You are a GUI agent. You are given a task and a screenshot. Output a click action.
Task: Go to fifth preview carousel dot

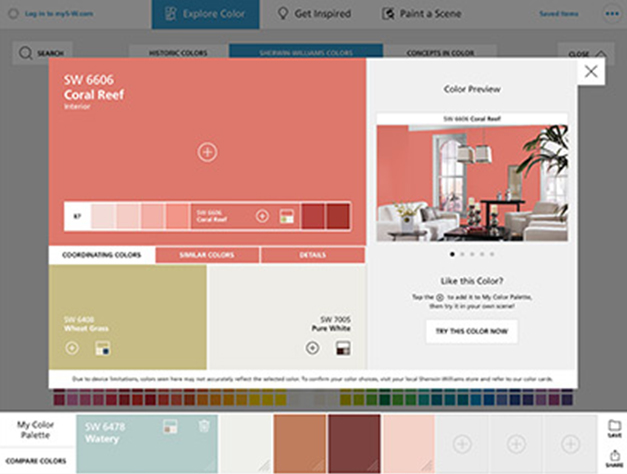click(492, 254)
